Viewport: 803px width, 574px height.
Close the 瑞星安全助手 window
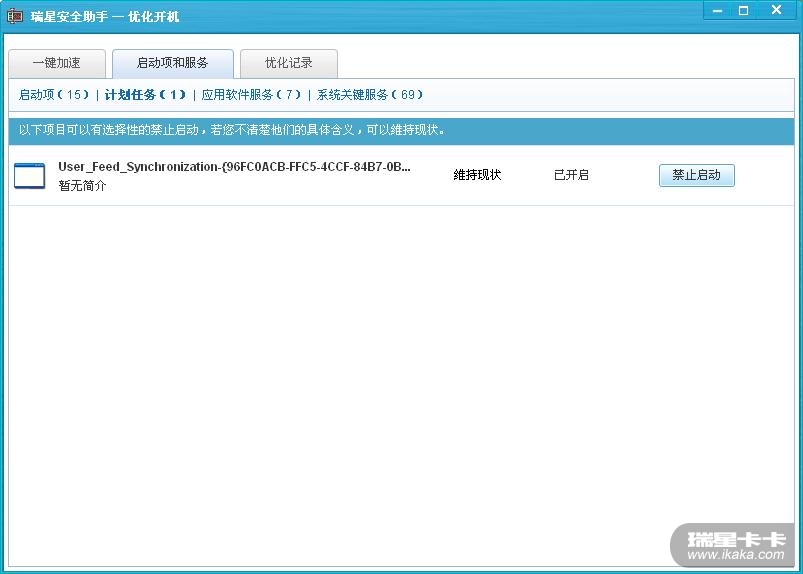coord(776,11)
